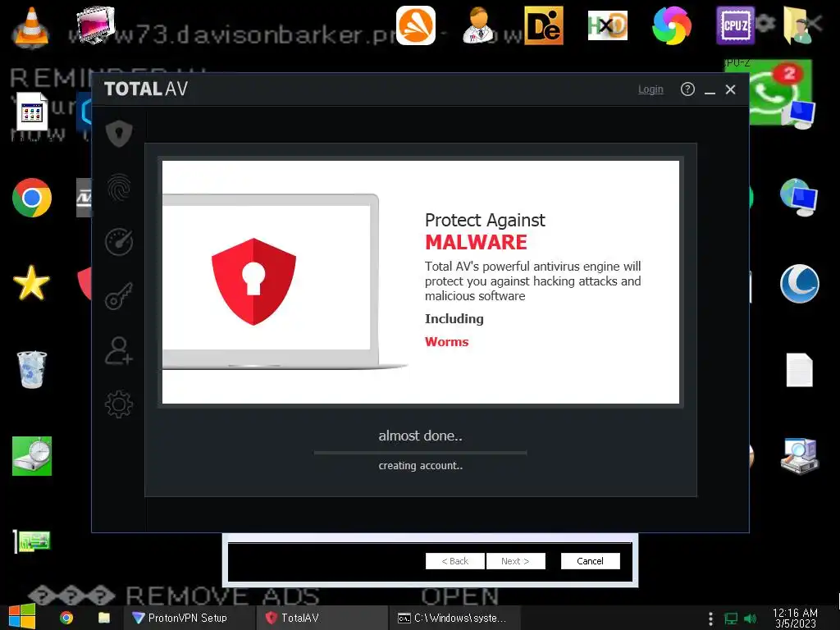Viewport: 840px width, 630px height.
Task: Open the CPU-Z desktop icon
Action: pyautogui.click(x=736, y=25)
